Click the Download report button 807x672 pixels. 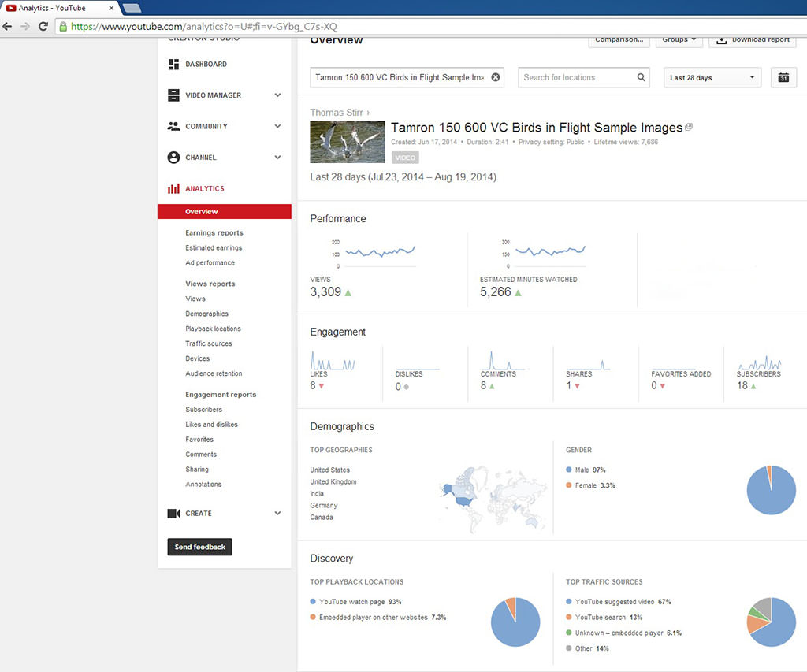coord(753,39)
